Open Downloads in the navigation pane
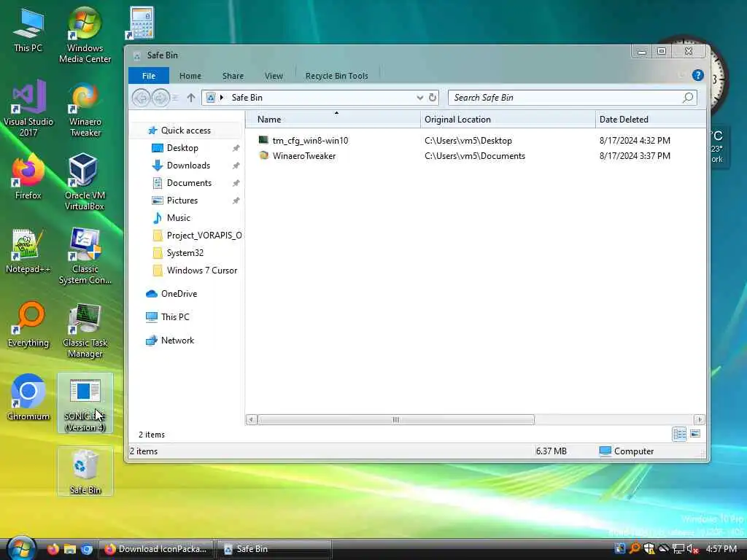 (x=188, y=166)
